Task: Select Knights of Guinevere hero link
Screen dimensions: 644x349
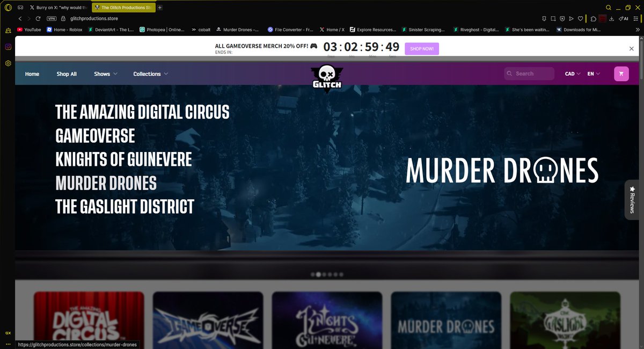Action: [x=123, y=159]
